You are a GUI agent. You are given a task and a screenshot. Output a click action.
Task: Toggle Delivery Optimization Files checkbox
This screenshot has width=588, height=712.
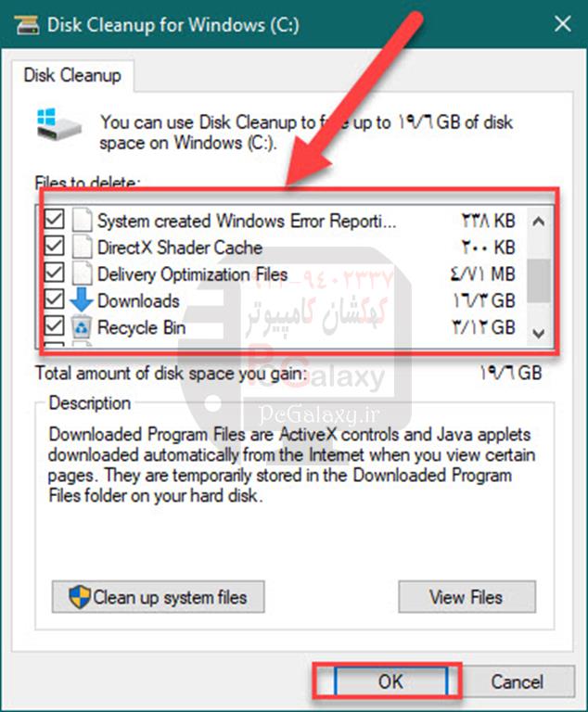tap(54, 273)
